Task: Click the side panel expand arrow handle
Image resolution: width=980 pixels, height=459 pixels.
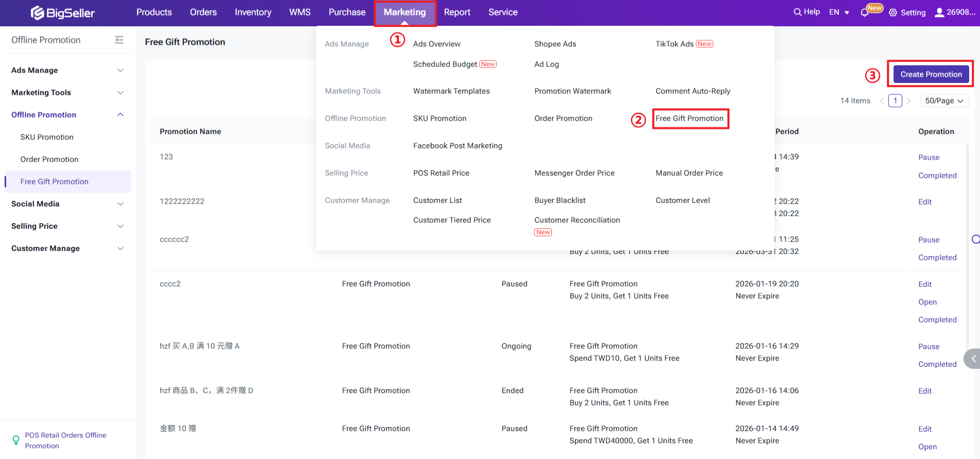Action: coord(972,359)
